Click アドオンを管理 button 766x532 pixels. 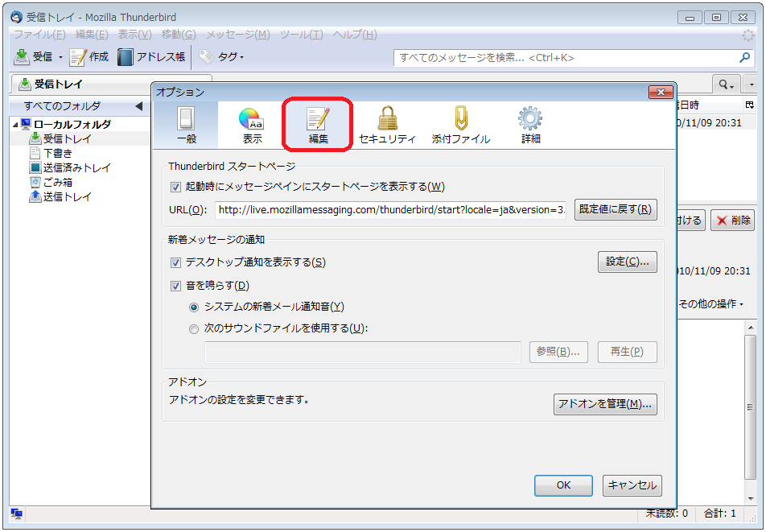[605, 404]
